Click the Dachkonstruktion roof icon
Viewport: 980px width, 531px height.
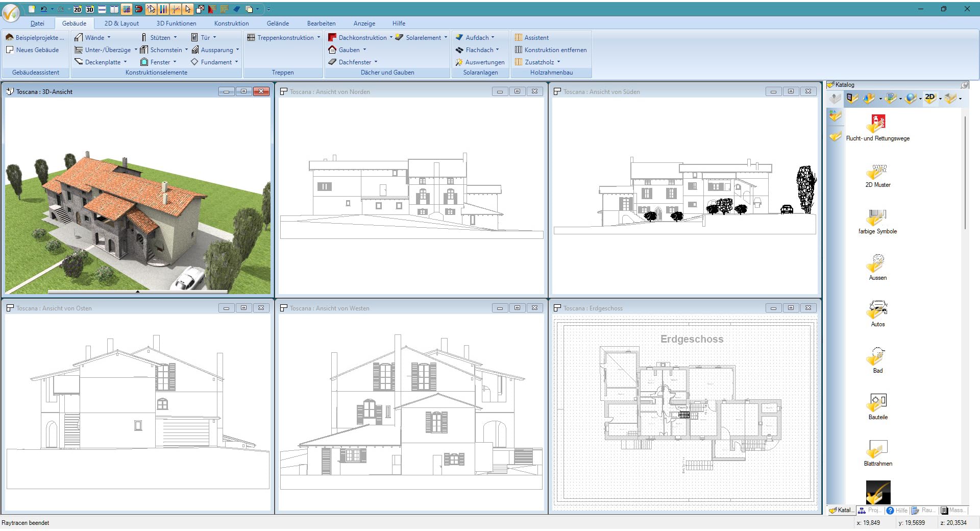coord(332,38)
